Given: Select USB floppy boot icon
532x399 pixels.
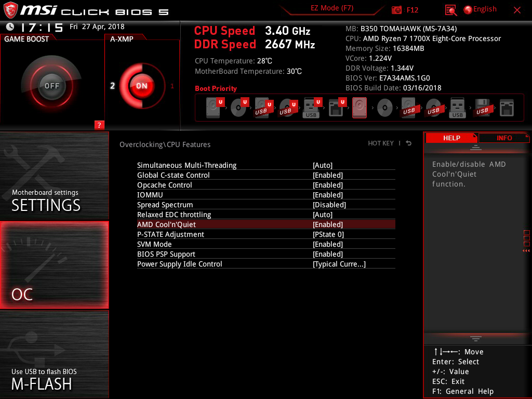Looking at the screenshot, I should [483, 108].
